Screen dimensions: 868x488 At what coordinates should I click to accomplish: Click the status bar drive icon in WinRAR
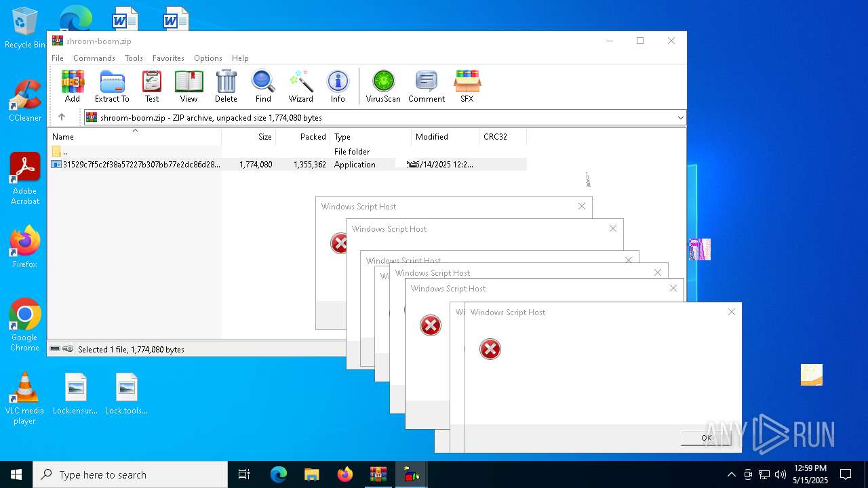[55, 349]
